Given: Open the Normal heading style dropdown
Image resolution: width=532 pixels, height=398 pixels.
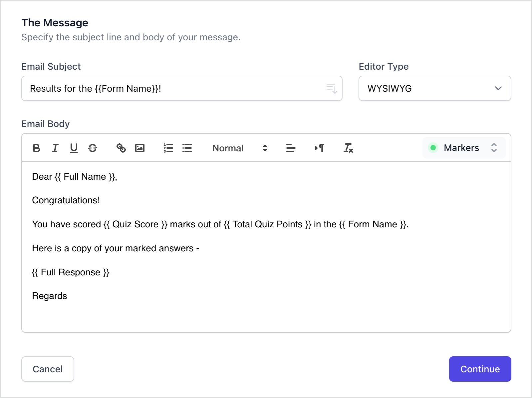Looking at the screenshot, I should pos(240,148).
